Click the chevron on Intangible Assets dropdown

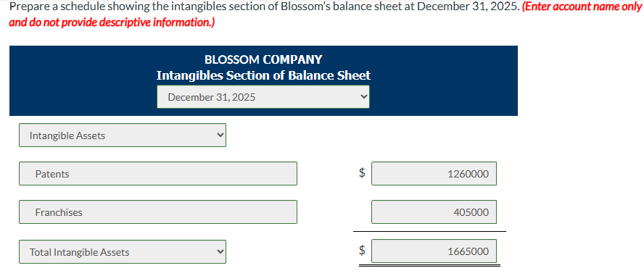coord(220,135)
